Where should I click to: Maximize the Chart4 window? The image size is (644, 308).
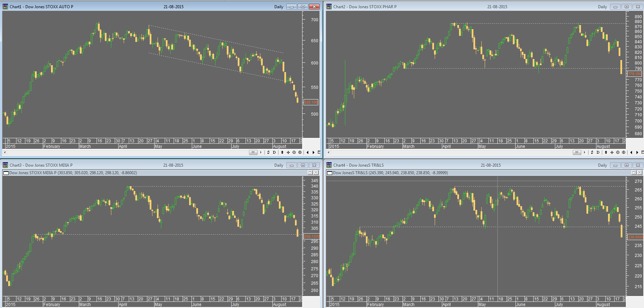pyautogui.click(x=627, y=165)
